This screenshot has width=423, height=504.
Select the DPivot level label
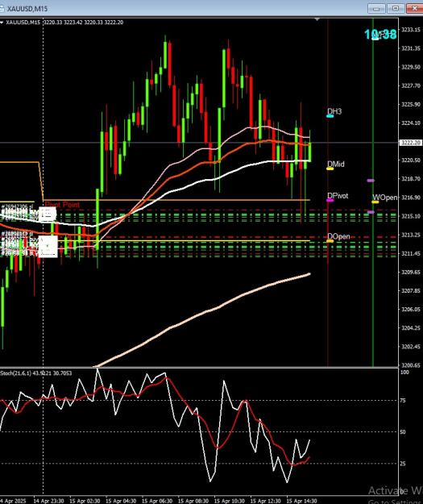(x=338, y=195)
